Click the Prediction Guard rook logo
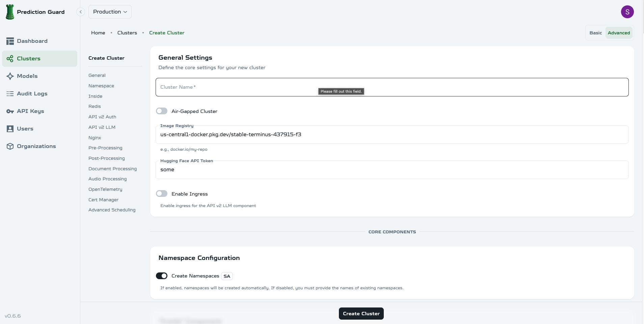This screenshot has height=324, width=644. (10, 11)
